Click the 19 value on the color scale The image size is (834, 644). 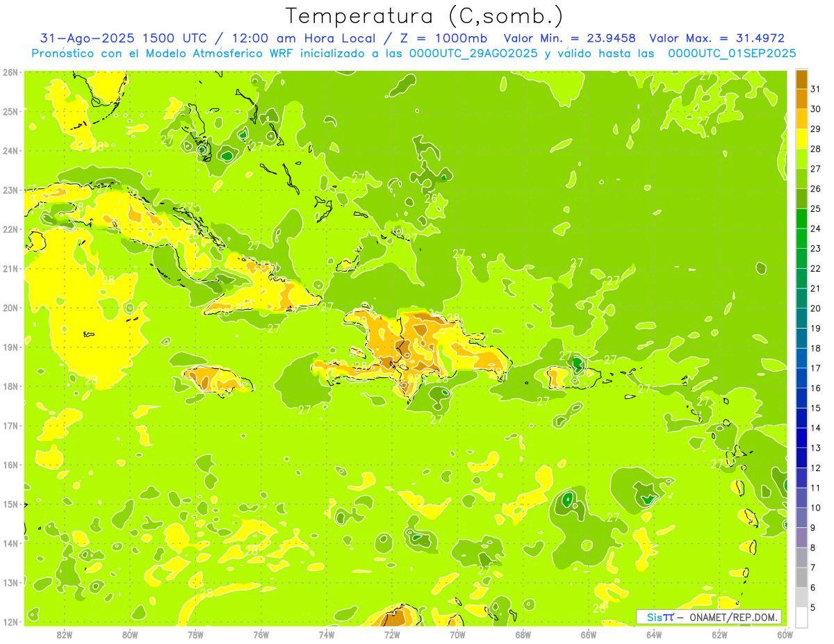click(816, 328)
